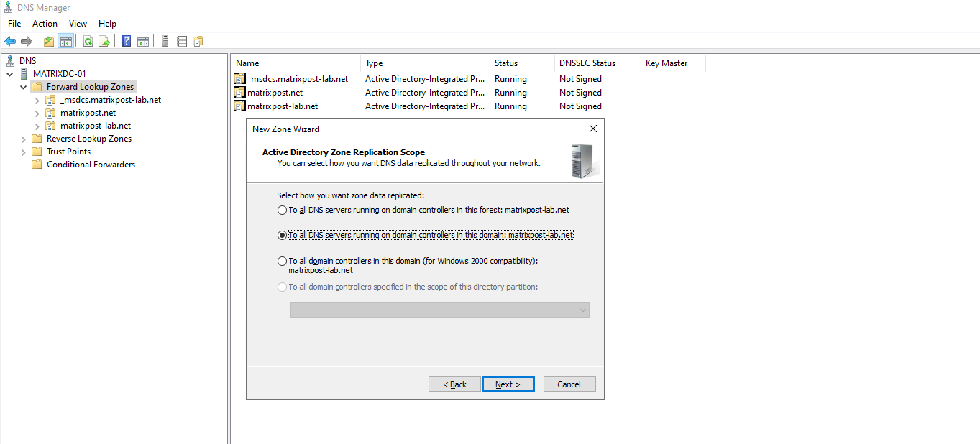
Task: Select Conditional Forwarders label in the tree
Action: [91, 165]
